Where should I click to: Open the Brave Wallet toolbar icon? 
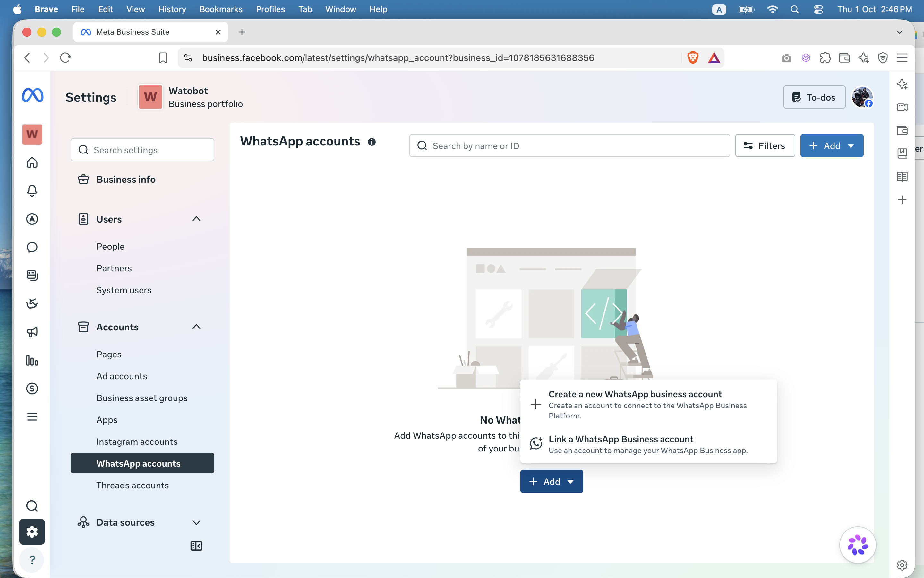tap(844, 58)
